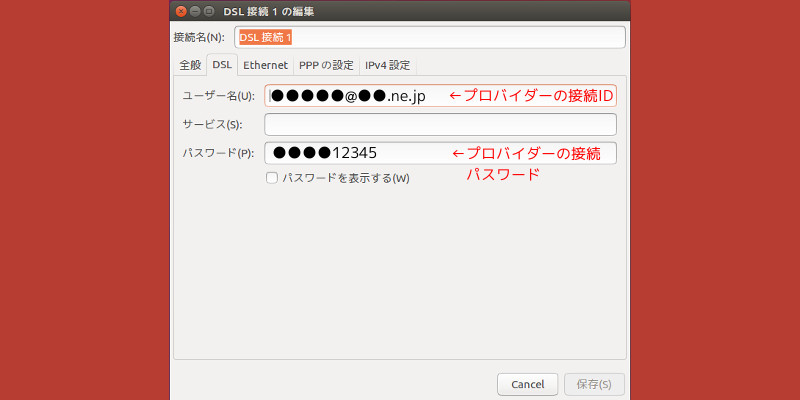Close the DSL connection edit window
Image resolution: width=800 pixels, height=400 pixels.
click(x=181, y=11)
